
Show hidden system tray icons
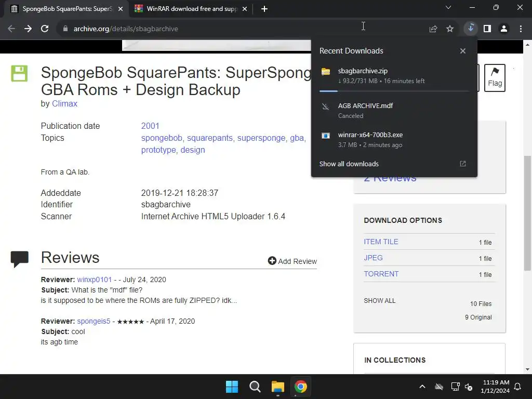pos(422,387)
